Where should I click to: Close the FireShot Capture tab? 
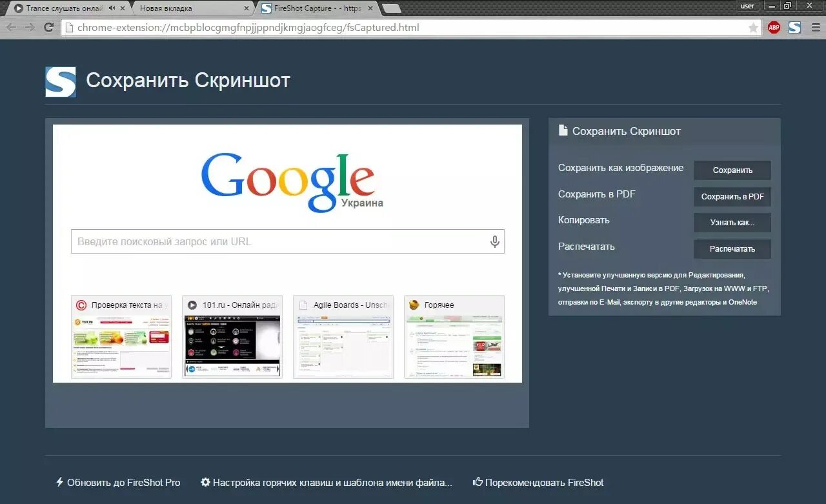[x=369, y=8]
